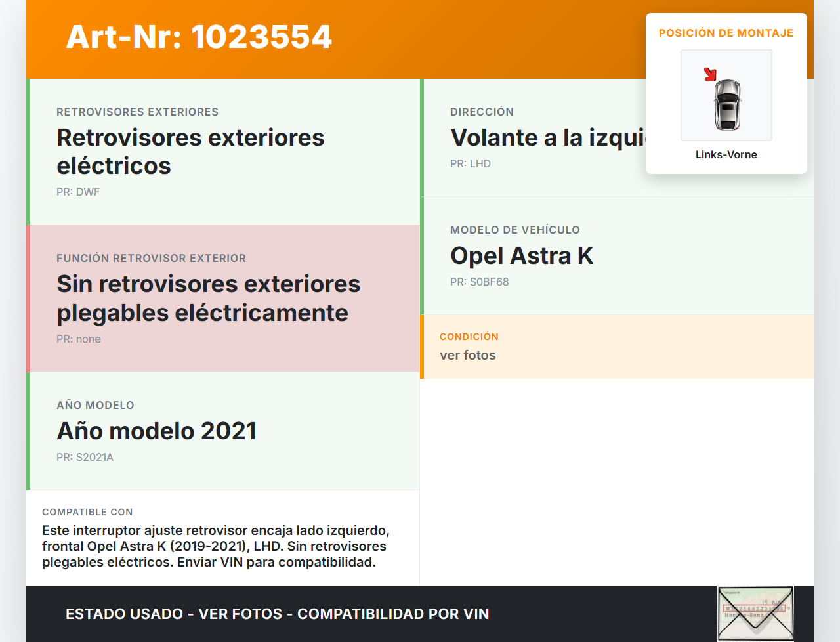Open the VIN document thumbnail in the footer
Viewport: 840px width, 642px height.
pos(755,614)
